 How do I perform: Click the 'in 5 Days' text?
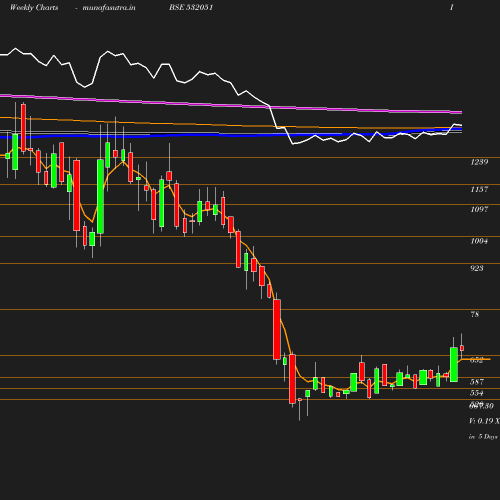click(x=483, y=437)
